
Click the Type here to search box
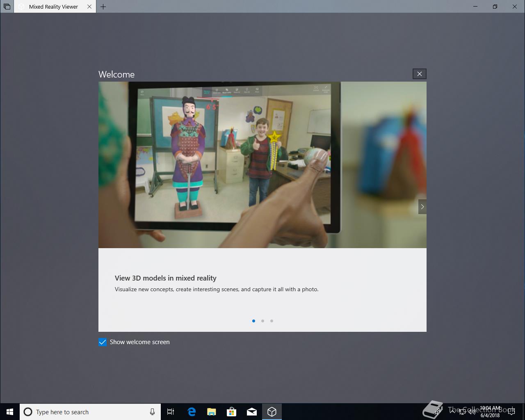tap(90, 412)
